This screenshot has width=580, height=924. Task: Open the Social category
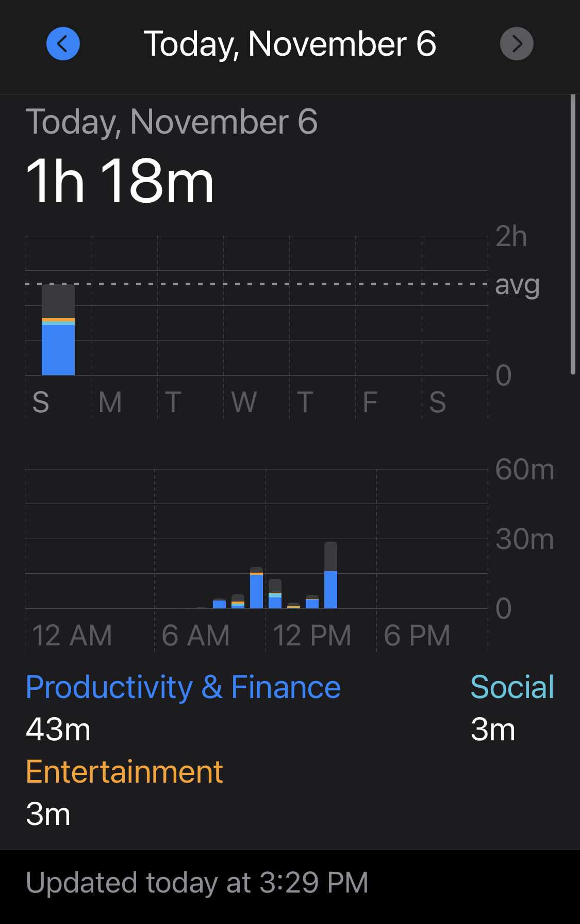512,687
